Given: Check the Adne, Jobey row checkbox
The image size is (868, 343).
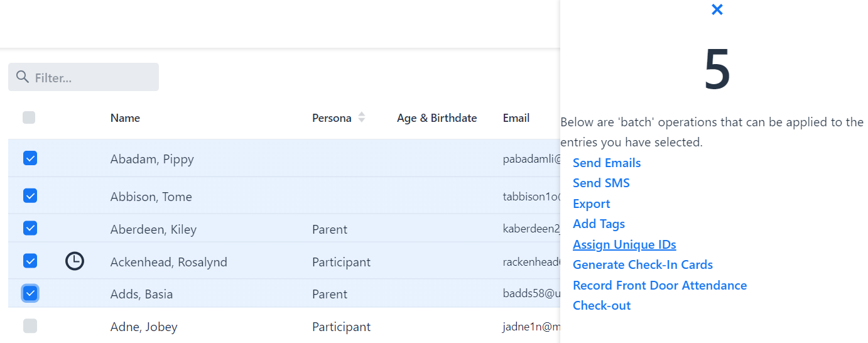Looking at the screenshot, I should 30,326.
